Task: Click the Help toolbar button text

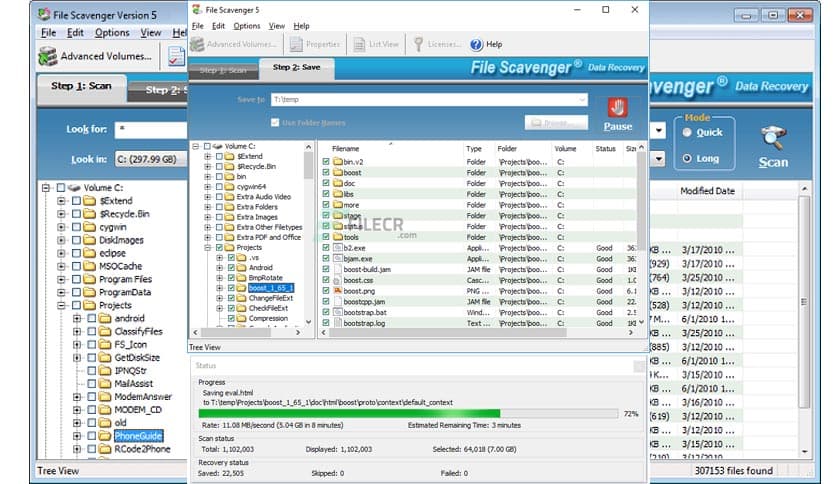Action: [x=494, y=44]
